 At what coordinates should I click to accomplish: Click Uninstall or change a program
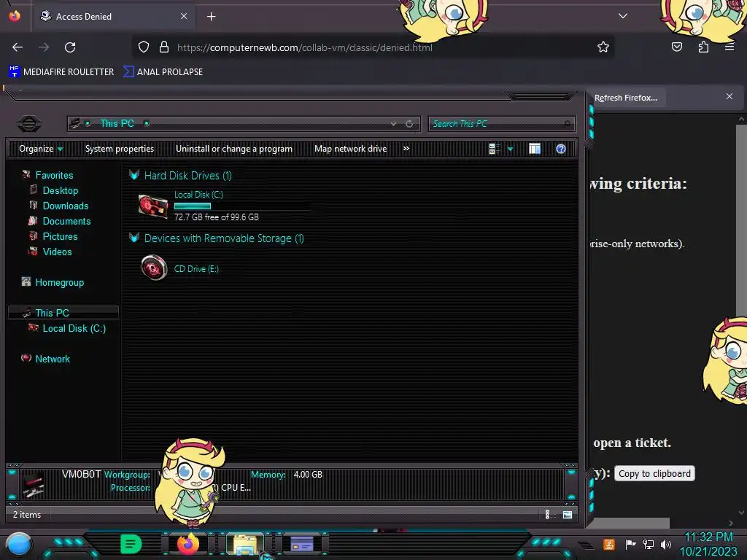(x=234, y=149)
